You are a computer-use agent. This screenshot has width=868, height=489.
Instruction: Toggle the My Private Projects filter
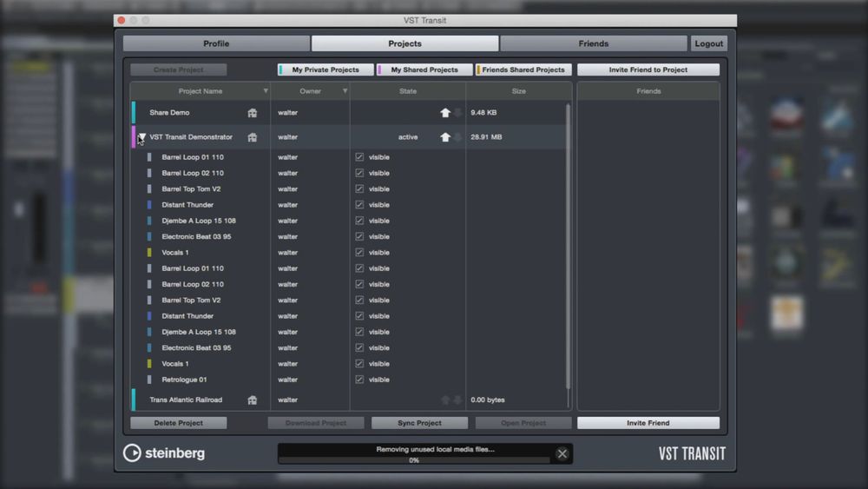[325, 69]
